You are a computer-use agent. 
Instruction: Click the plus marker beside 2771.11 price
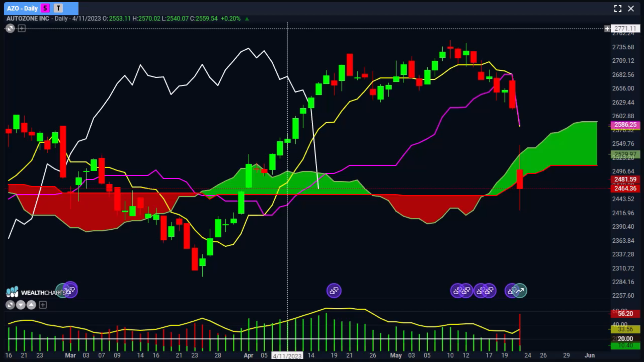pos(607,28)
